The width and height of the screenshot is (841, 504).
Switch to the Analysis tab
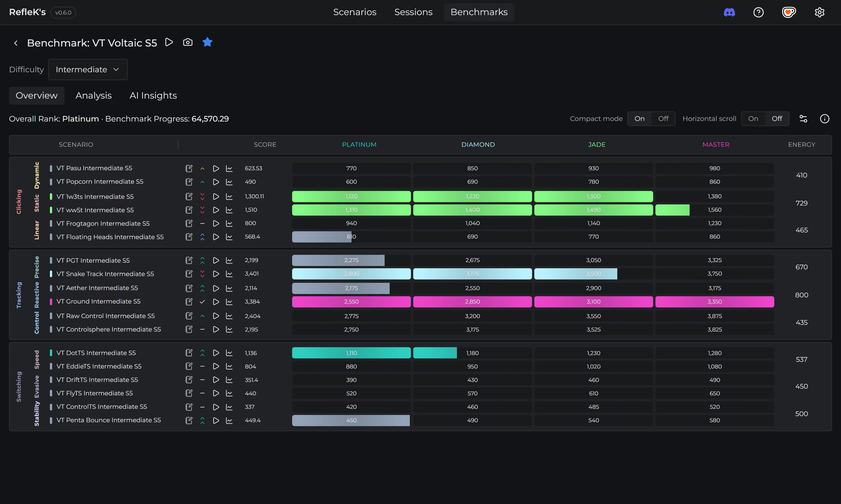coord(93,95)
